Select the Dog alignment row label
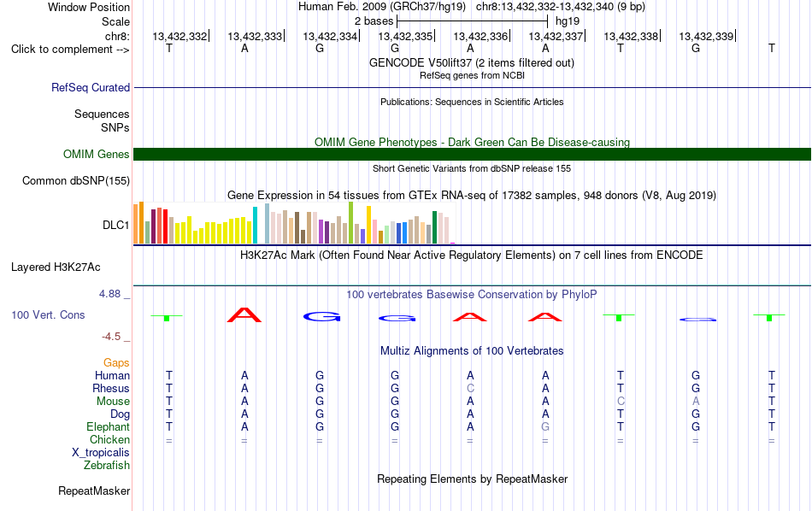The height and width of the screenshot is (511, 812). point(120,414)
